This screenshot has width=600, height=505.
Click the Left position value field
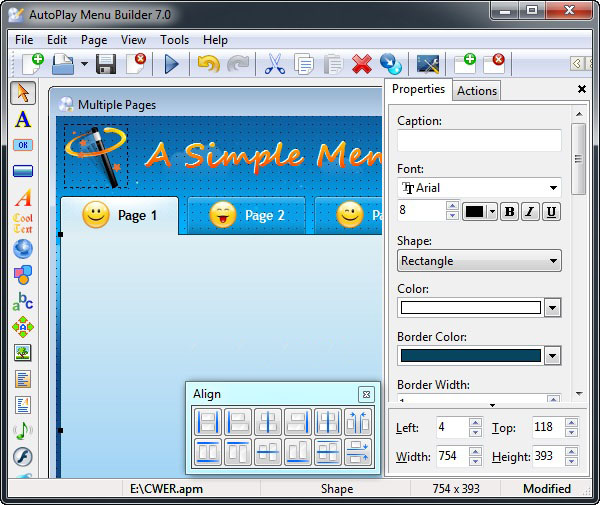pyautogui.click(x=452, y=427)
